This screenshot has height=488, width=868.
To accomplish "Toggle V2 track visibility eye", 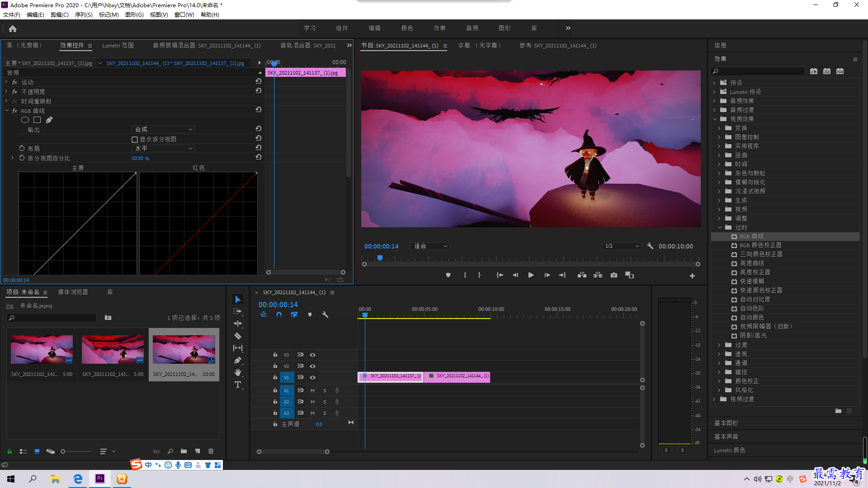I will [x=312, y=366].
